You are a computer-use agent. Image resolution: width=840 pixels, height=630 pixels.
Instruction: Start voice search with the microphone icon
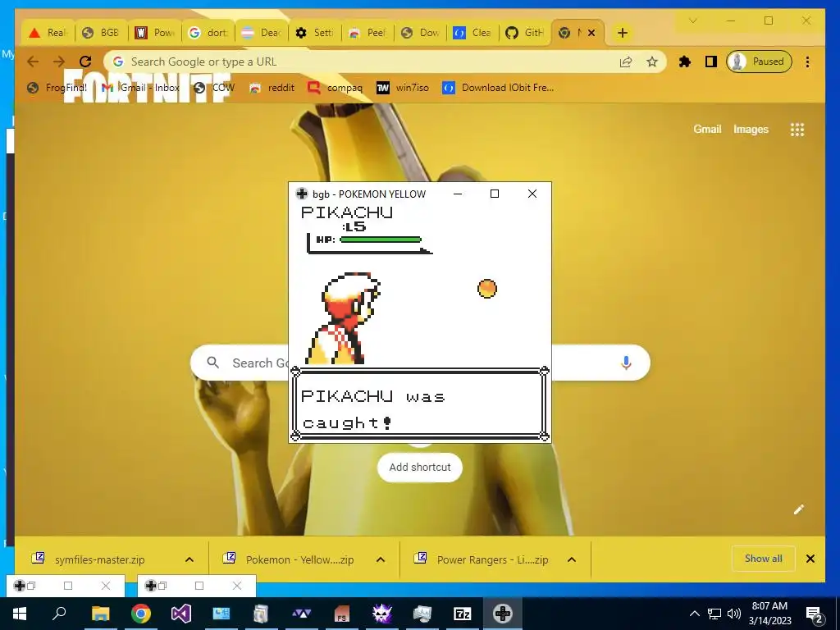click(x=626, y=363)
